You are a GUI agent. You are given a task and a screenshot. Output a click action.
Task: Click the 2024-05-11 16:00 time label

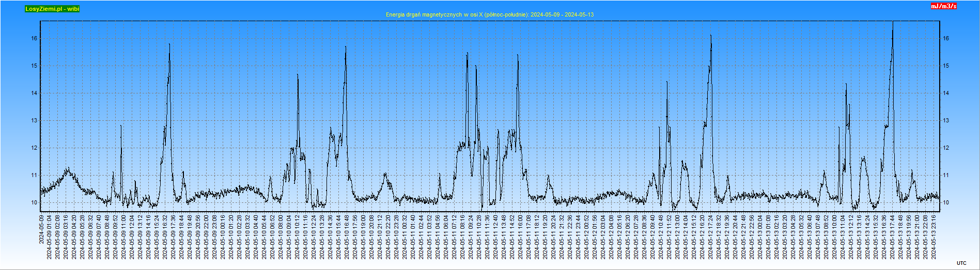point(520,237)
